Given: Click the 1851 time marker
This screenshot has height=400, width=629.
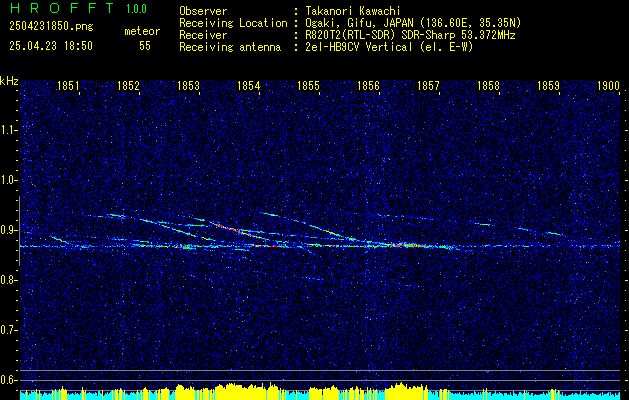Looking at the screenshot, I should point(68,85).
